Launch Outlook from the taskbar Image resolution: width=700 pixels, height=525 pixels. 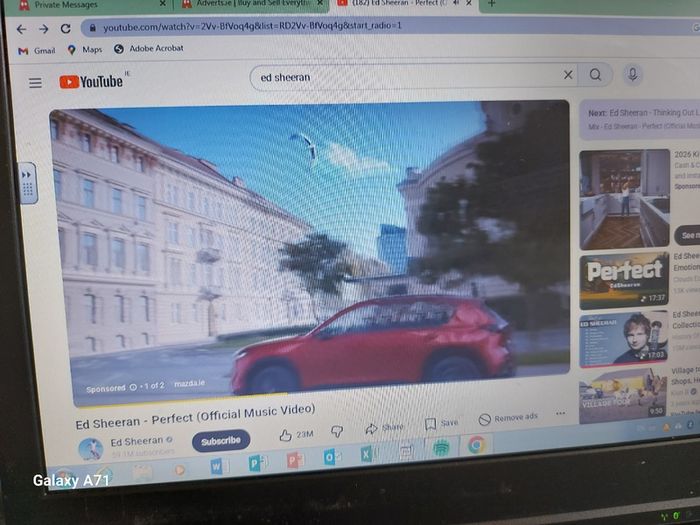click(x=332, y=457)
